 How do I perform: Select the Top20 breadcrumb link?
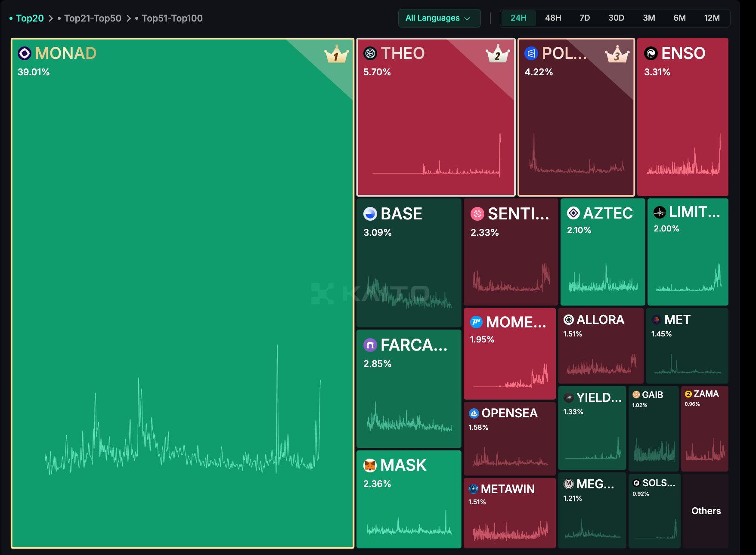(30, 18)
